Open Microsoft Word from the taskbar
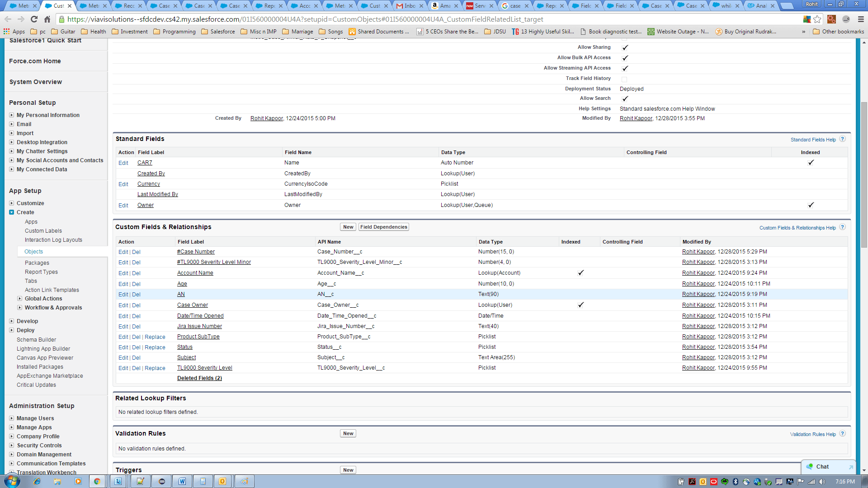 pos(182,481)
